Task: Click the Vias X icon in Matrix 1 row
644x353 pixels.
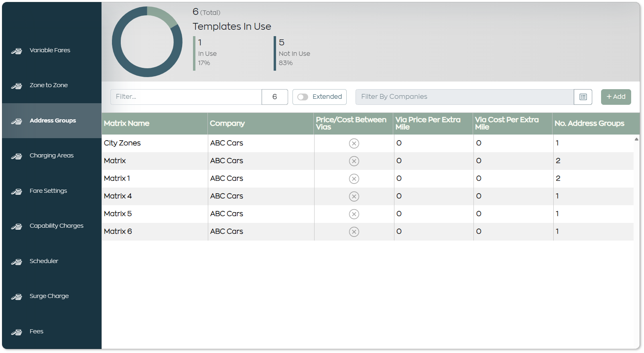Action: coord(354,179)
